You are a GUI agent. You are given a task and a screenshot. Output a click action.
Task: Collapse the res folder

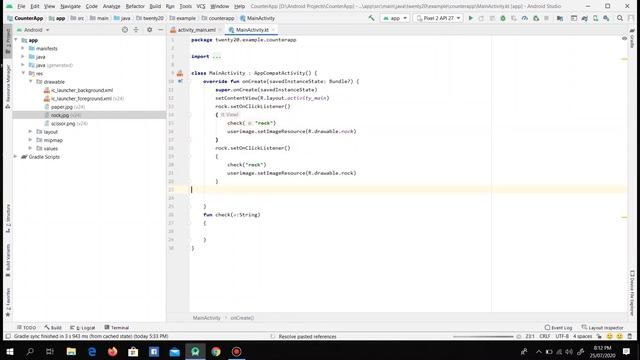point(23,73)
